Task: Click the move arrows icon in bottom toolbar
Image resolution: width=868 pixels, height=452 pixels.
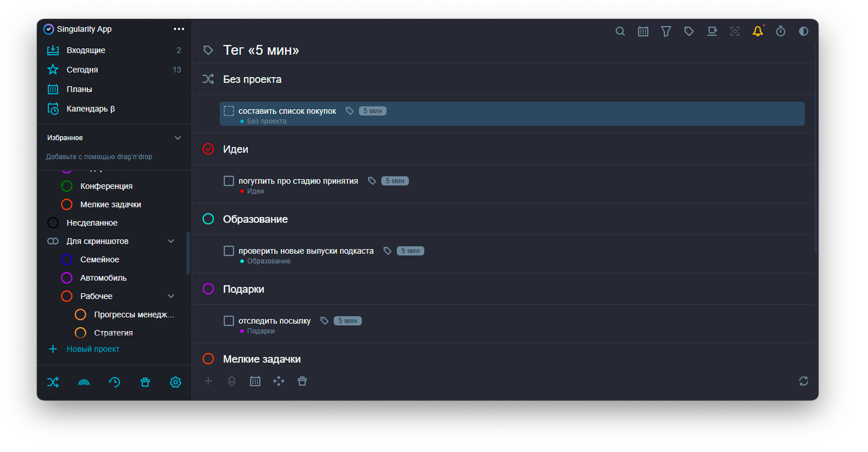Action: point(279,381)
